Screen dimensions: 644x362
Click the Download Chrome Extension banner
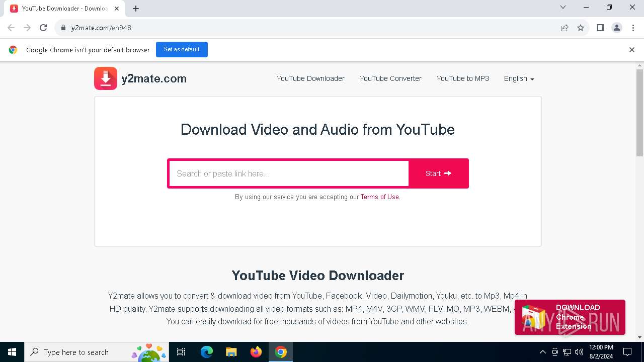click(x=570, y=317)
